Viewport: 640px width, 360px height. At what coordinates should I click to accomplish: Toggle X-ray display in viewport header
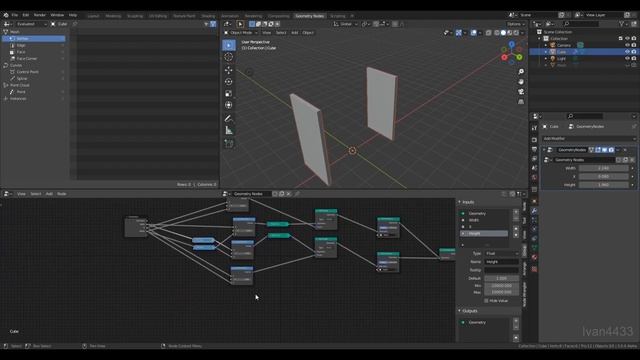point(488,33)
